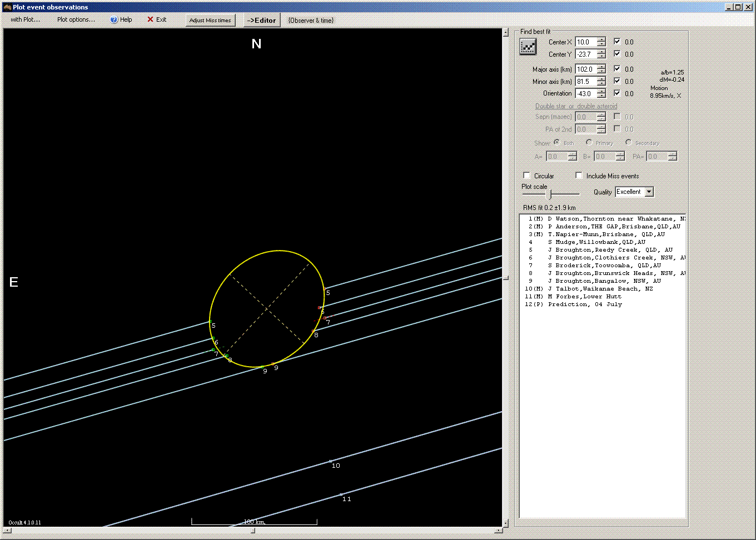
Task: Open the 'Plot options...' menu
Action: (x=76, y=19)
